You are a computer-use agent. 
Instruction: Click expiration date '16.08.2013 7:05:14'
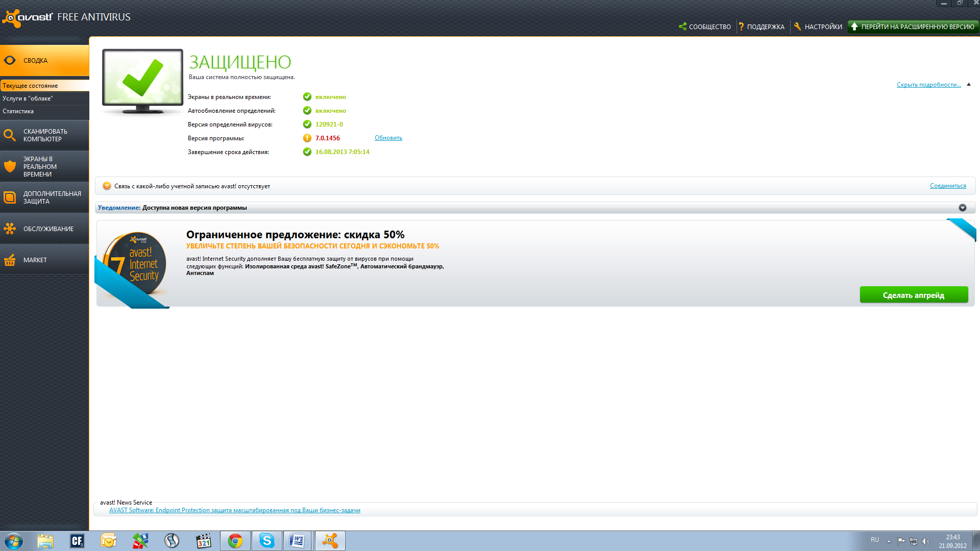click(x=342, y=152)
